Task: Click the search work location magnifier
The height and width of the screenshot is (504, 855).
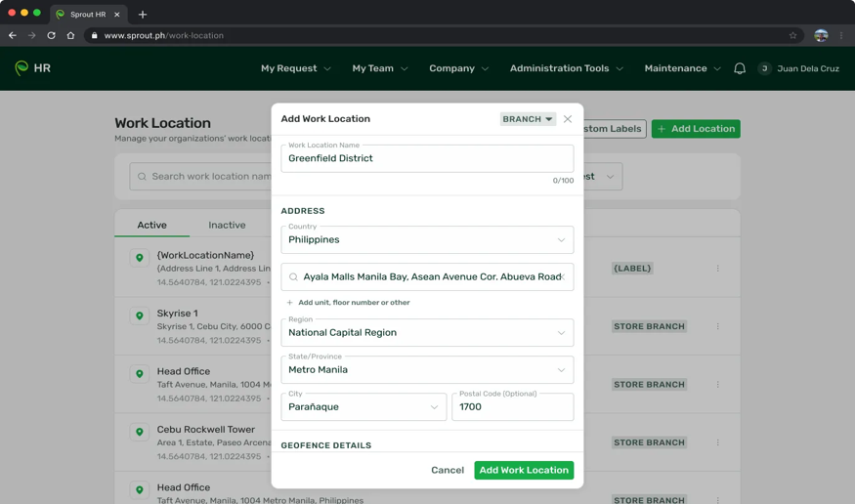Action: [x=142, y=177]
